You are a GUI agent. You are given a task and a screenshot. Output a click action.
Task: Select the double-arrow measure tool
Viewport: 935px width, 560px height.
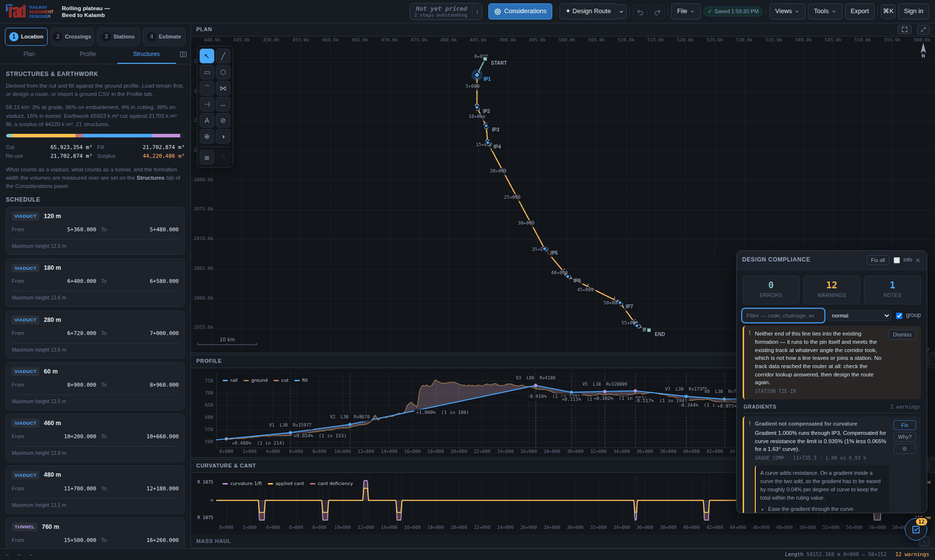click(223, 104)
